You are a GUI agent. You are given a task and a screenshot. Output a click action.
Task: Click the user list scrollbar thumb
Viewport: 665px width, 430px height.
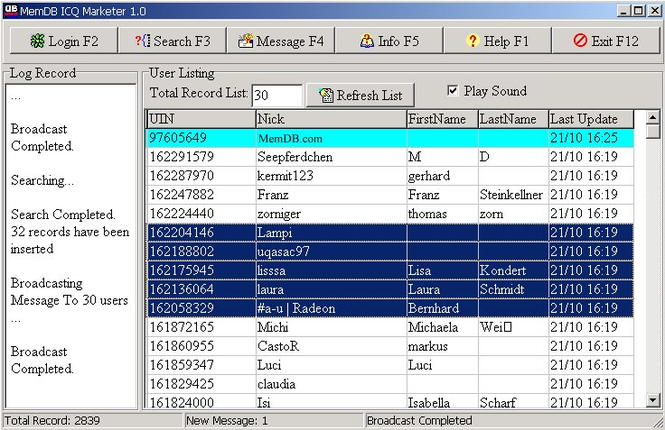653,131
